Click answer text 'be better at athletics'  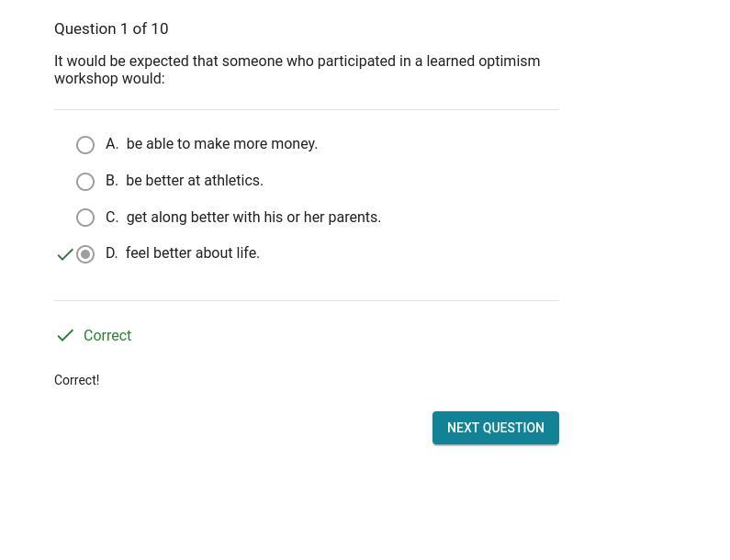(195, 181)
